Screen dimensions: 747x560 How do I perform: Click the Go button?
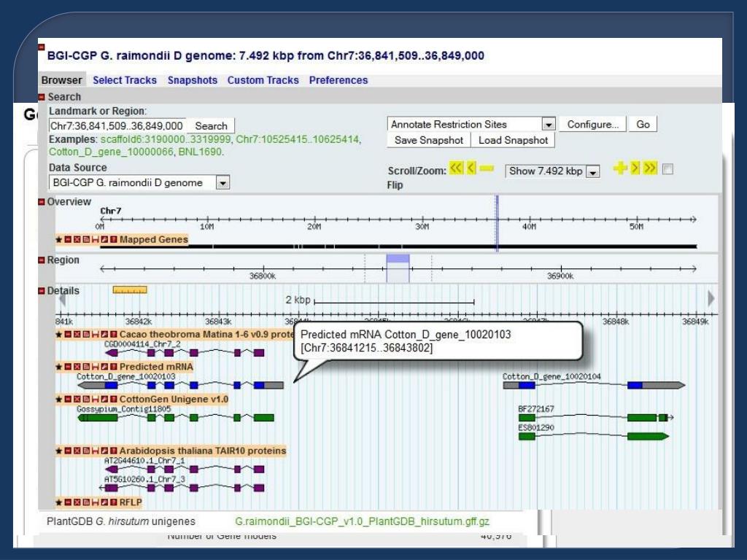tap(643, 124)
